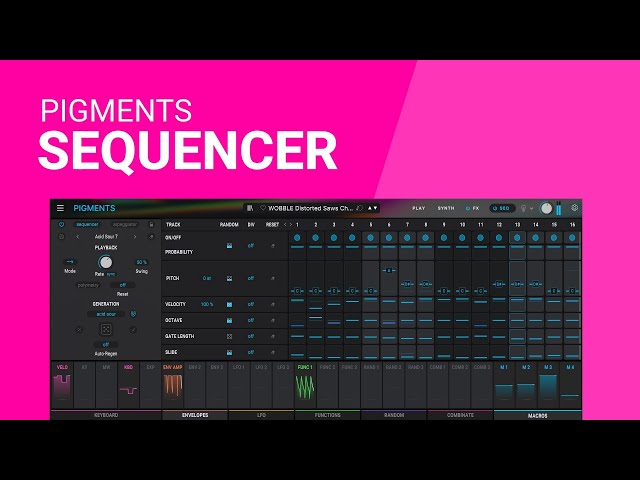Click the preset name loop icon after Ch...

[359, 208]
